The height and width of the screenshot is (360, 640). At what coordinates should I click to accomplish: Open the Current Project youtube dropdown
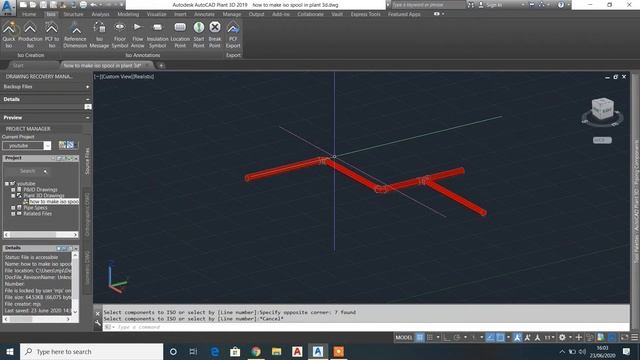pyautogui.click(x=47, y=146)
